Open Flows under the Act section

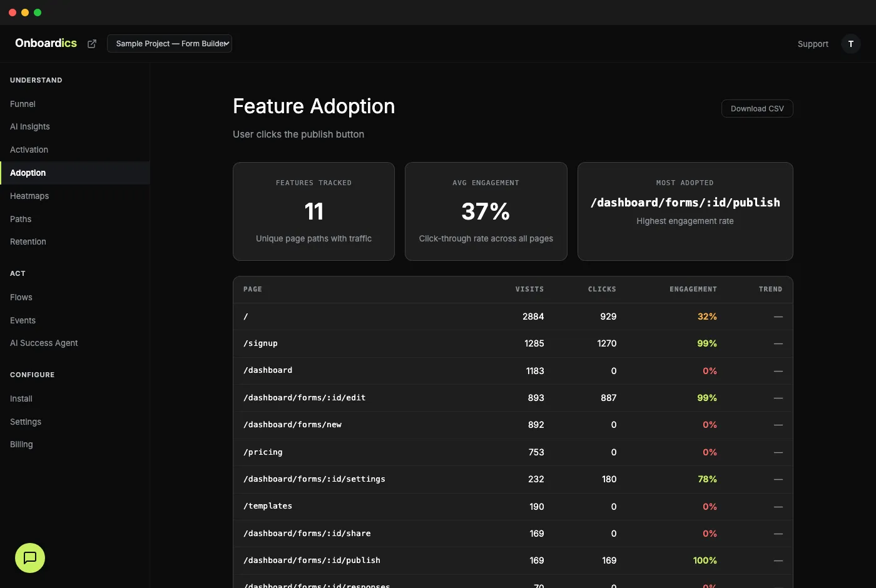[21, 297]
